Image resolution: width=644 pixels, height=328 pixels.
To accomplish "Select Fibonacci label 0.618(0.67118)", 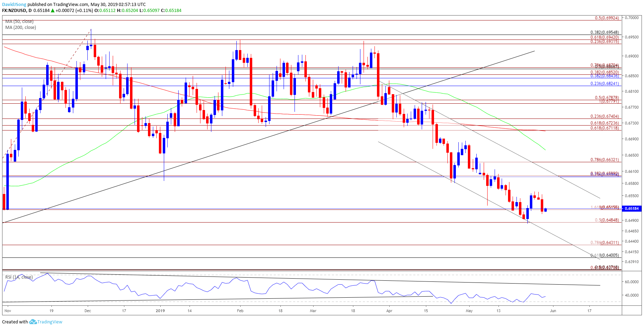I will [605, 128].
